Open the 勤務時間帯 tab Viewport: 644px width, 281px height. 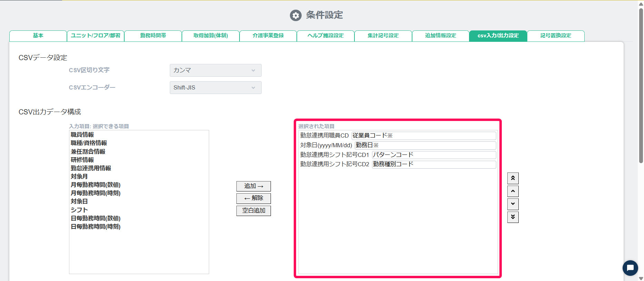tap(153, 36)
